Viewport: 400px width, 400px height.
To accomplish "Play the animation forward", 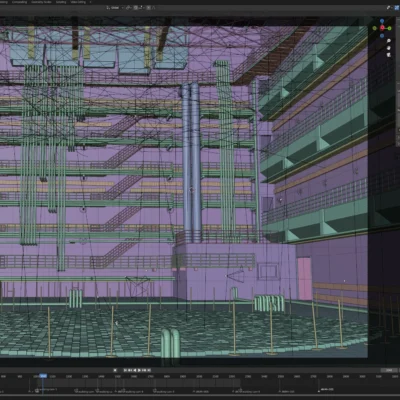I will click(139, 370).
